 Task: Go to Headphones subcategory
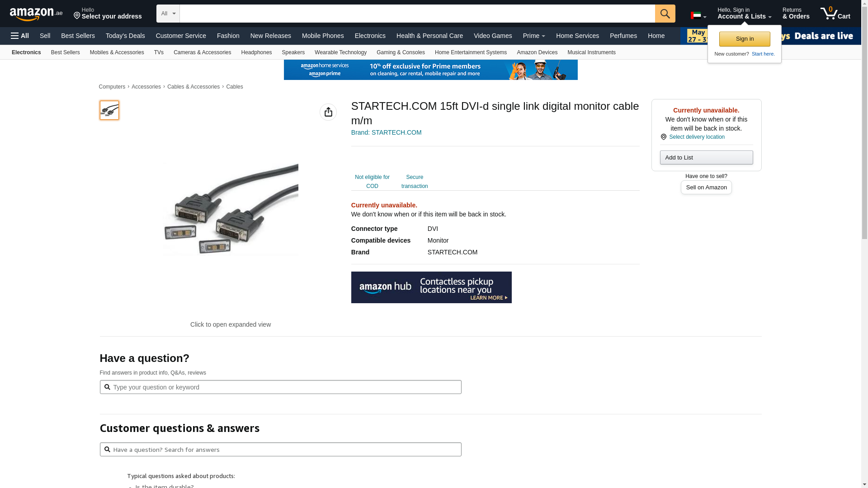[x=256, y=52]
